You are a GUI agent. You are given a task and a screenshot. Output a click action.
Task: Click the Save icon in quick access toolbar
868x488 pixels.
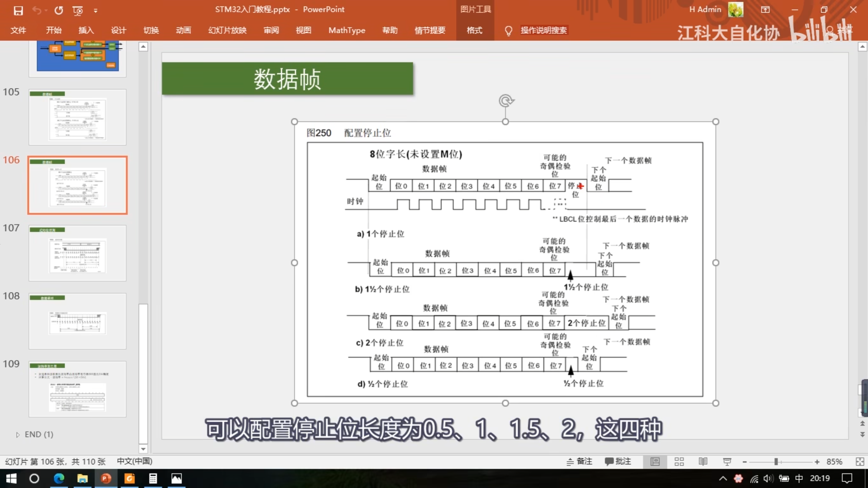point(18,11)
